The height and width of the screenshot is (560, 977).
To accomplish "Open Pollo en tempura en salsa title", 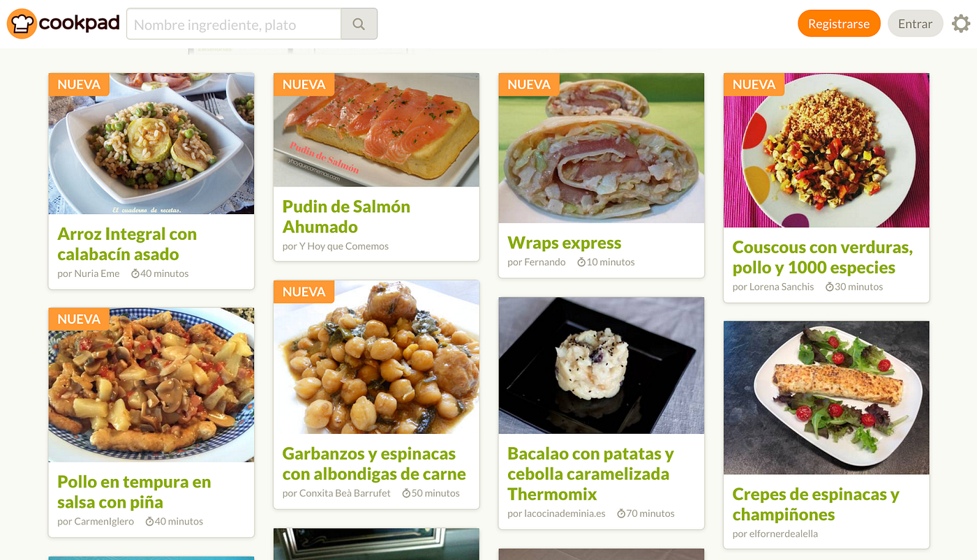I will pyautogui.click(x=134, y=492).
